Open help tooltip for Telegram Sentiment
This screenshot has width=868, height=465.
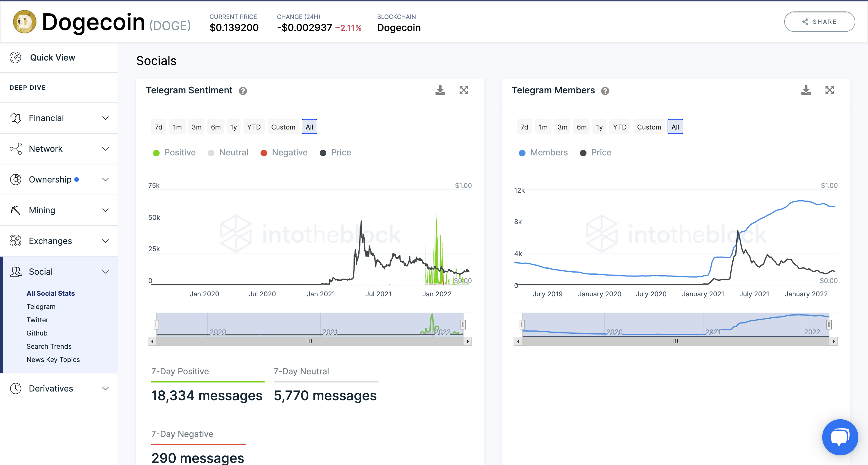coord(243,91)
